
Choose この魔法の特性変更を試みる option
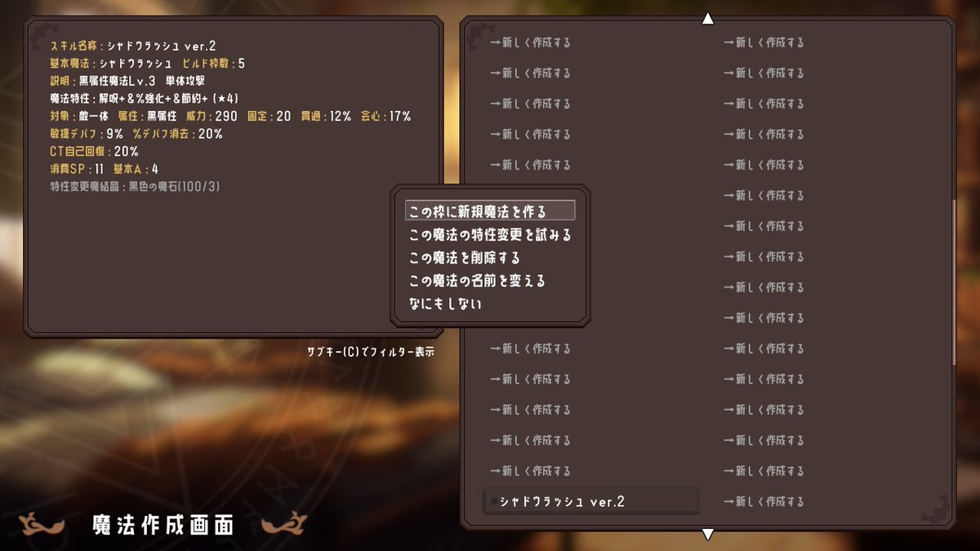[x=490, y=234]
